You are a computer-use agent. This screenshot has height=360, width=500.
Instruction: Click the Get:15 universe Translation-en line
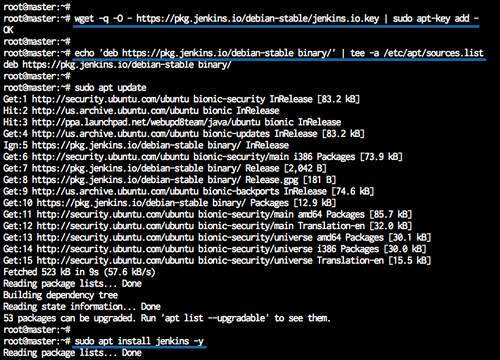pos(217,261)
